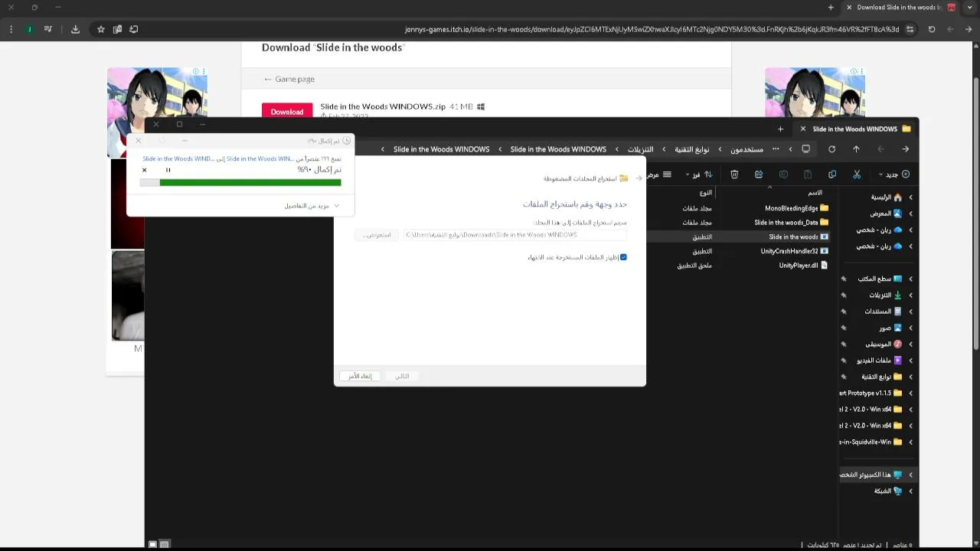The height and width of the screenshot is (551, 980).
Task: Open new tab in File Explorer
Action: 780,129
